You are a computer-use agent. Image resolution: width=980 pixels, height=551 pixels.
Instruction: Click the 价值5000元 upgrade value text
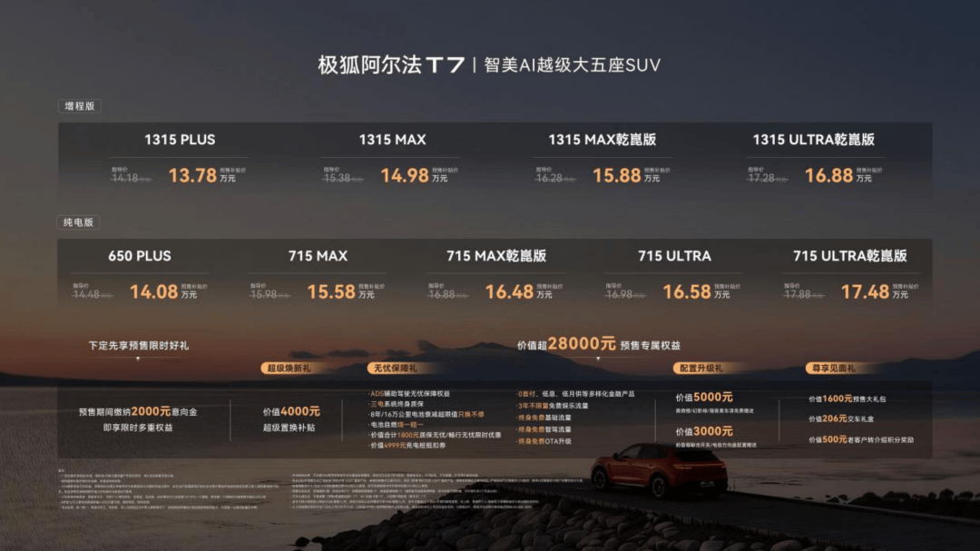[x=704, y=398]
